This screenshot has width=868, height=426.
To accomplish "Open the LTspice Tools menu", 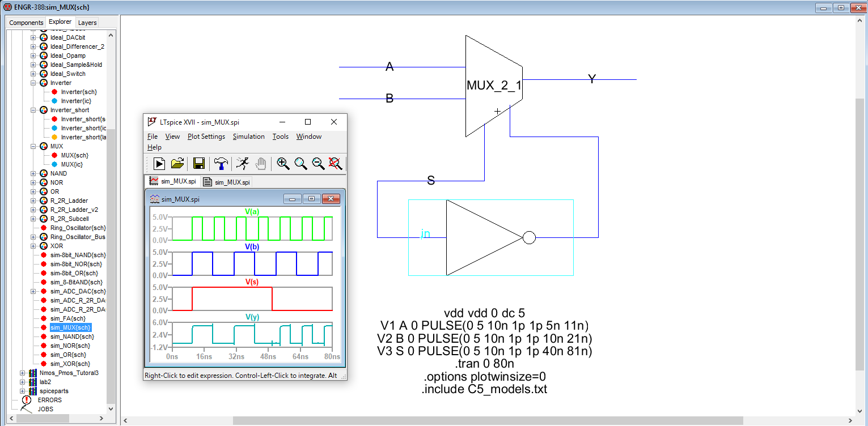I will coord(281,137).
